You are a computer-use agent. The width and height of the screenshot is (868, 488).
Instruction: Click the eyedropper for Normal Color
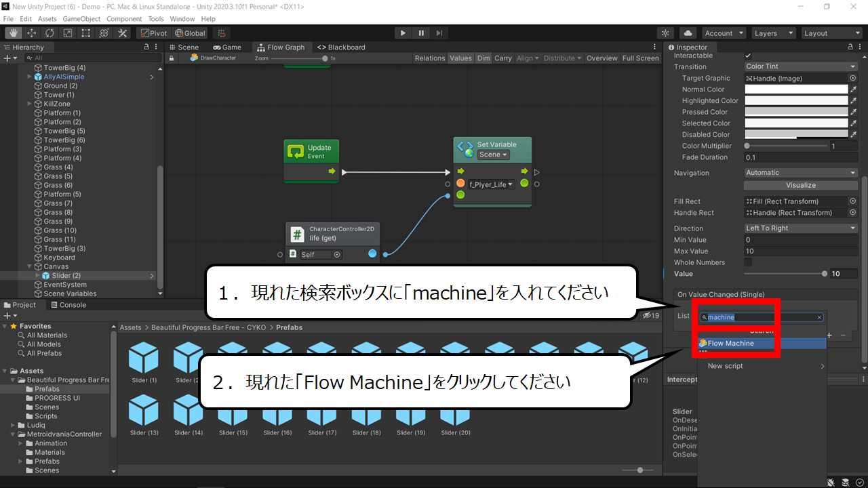click(853, 89)
